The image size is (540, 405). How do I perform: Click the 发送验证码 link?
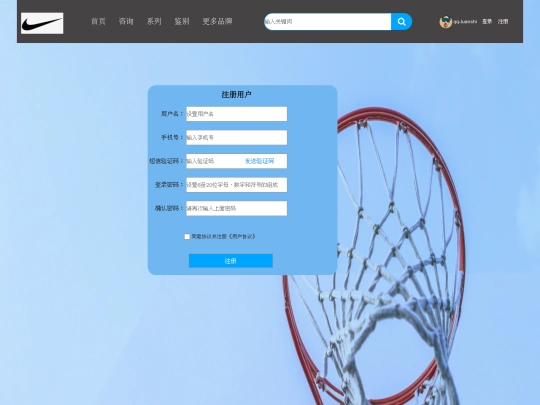[x=259, y=161]
